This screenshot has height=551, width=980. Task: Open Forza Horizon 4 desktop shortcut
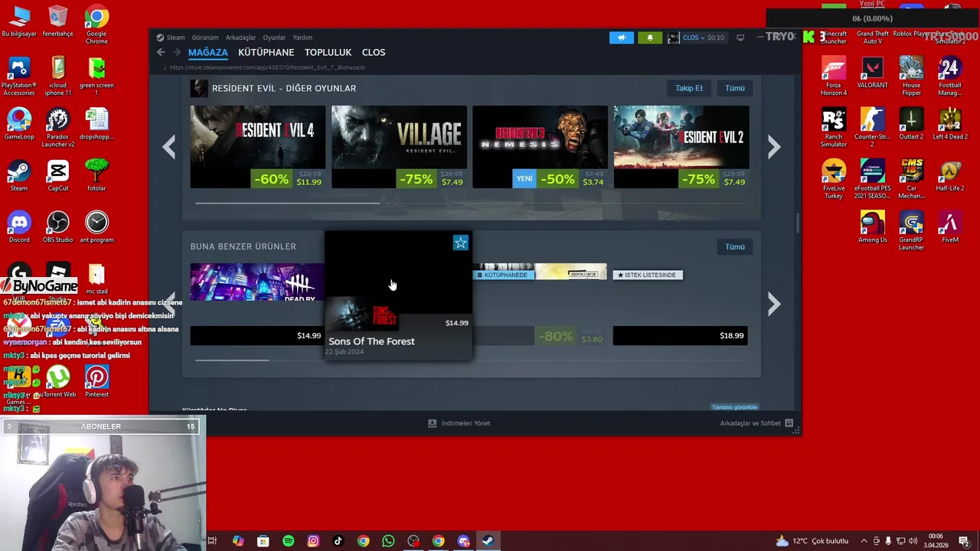click(834, 77)
